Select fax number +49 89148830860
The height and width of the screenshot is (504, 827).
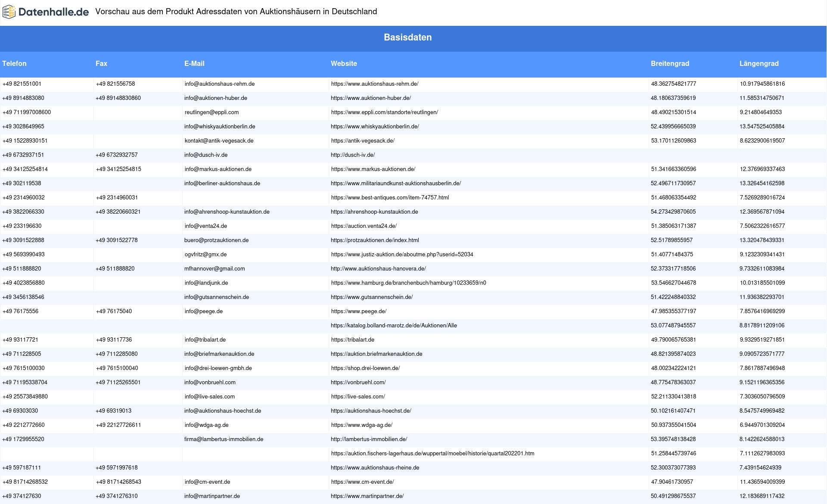[x=118, y=98]
